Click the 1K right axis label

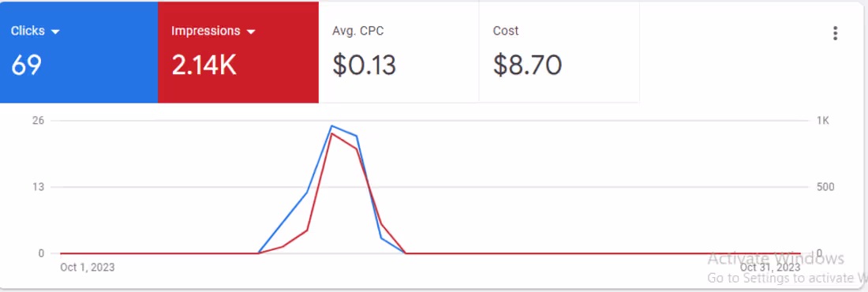coord(822,121)
